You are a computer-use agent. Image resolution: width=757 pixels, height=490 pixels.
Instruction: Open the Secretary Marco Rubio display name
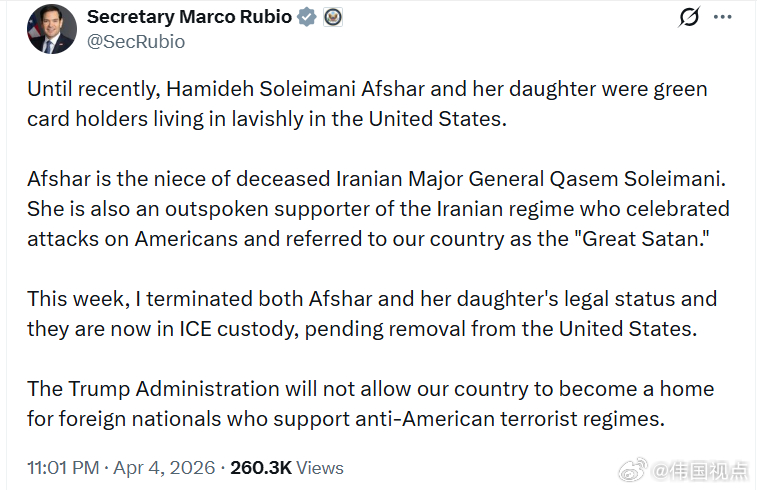click(189, 17)
